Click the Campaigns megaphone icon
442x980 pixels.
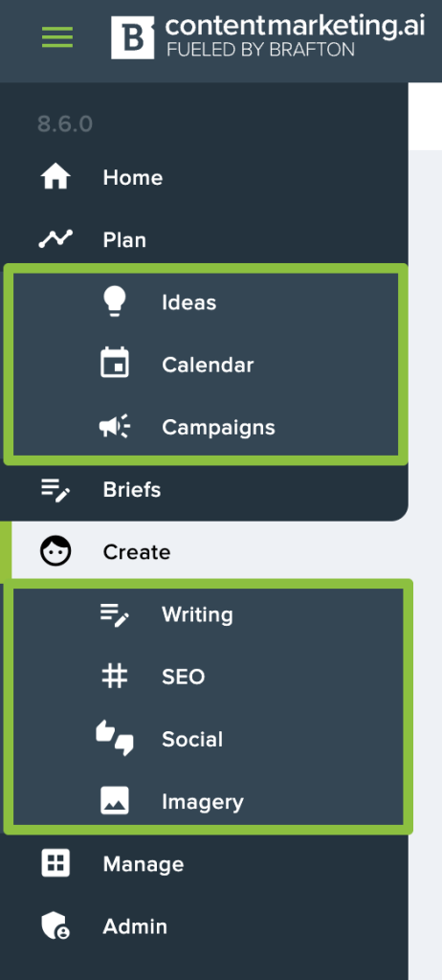click(115, 426)
